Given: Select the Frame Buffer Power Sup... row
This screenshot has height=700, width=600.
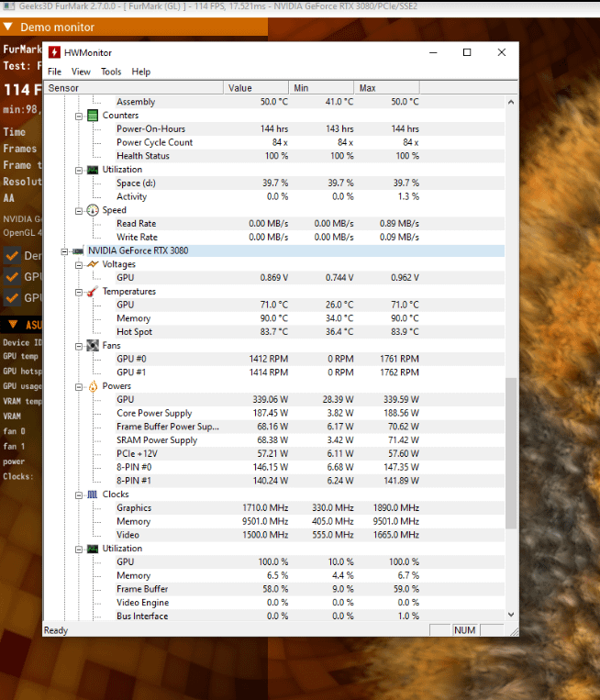Looking at the screenshot, I should (309, 427).
